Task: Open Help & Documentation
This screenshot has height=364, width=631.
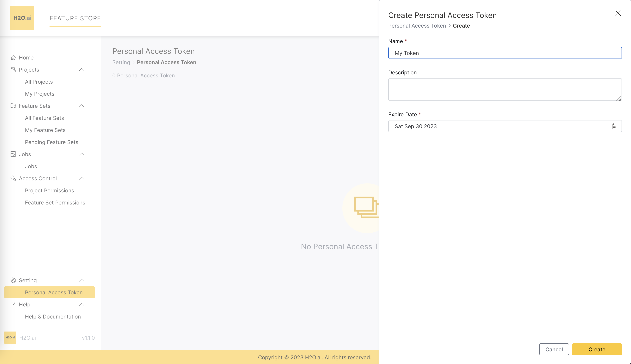Action: 53,316
